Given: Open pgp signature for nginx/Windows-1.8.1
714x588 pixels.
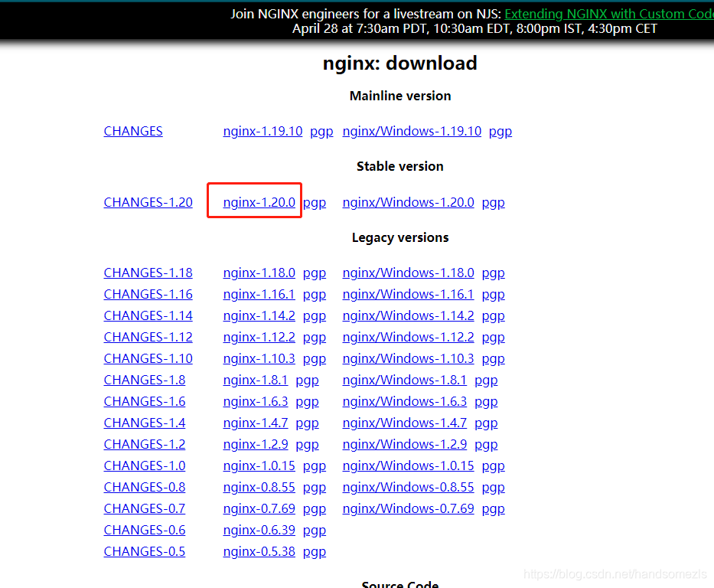Looking at the screenshot, I should (486, 381).
